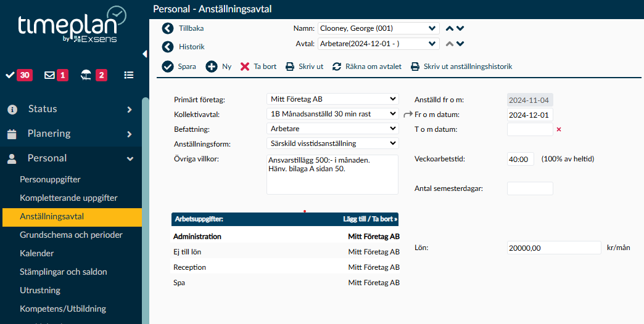This screenshot has width=644, height=324.
Task: Click the Tillbaka text link
Action: click(x=191, y=28)
